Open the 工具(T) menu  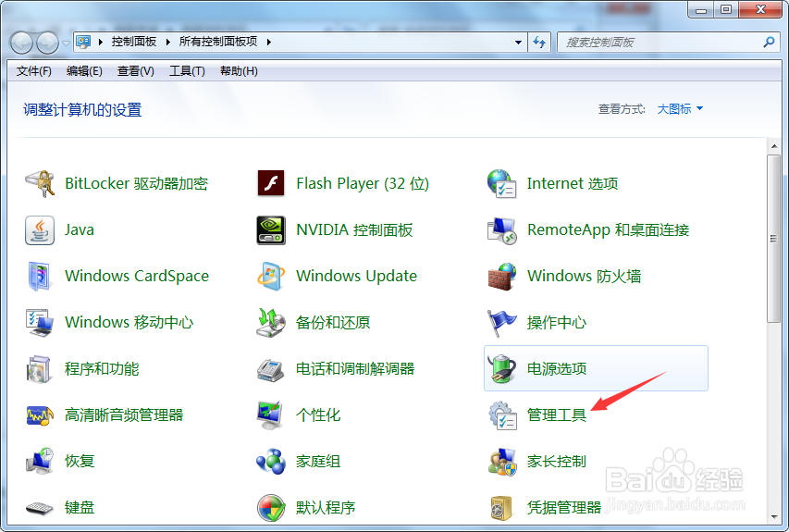tap(187, 71)
